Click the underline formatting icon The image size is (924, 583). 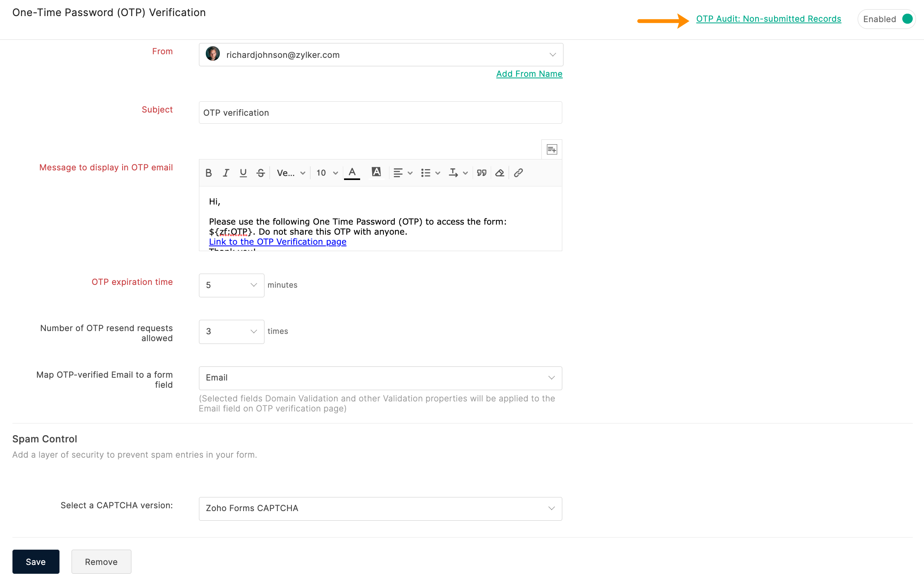click(x=243, y=173)
